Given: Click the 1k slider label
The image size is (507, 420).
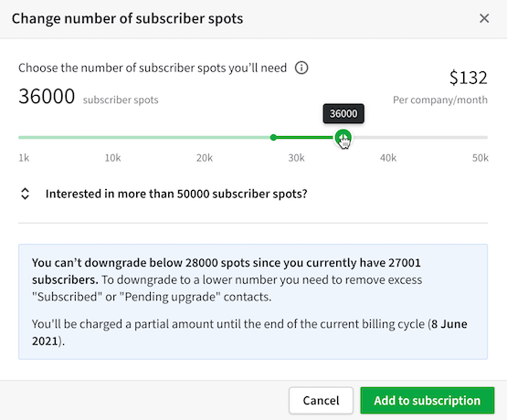Looking at the screenshot, I should point(24,158).
